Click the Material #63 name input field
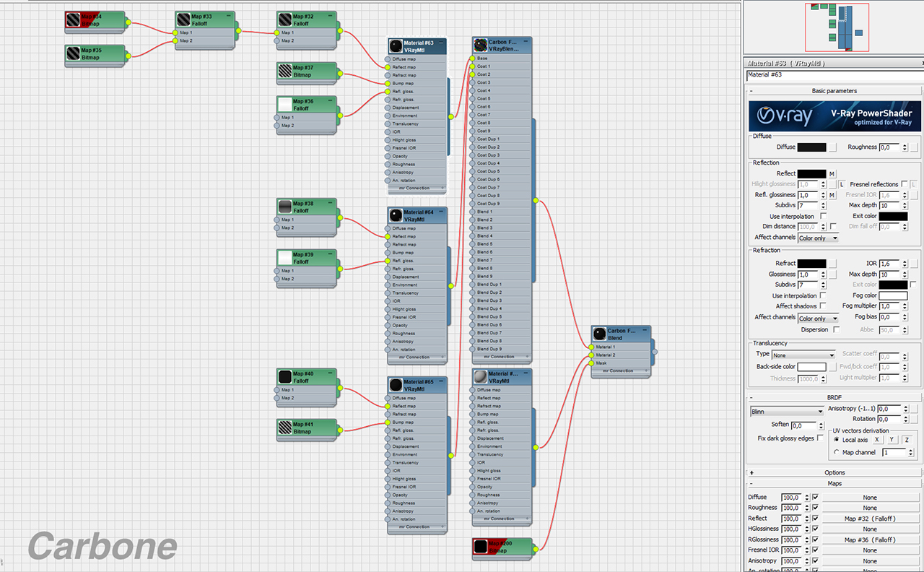Image resolution: width=924 pixels, height=572 pixels. pyautogui.click(x=834, y=75)
